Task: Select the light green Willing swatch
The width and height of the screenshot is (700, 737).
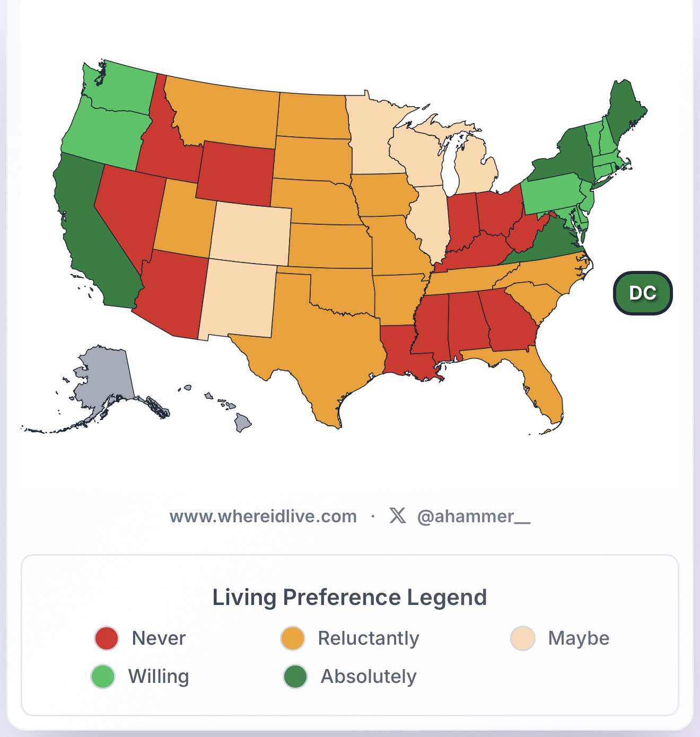Action: pos(103,677)
